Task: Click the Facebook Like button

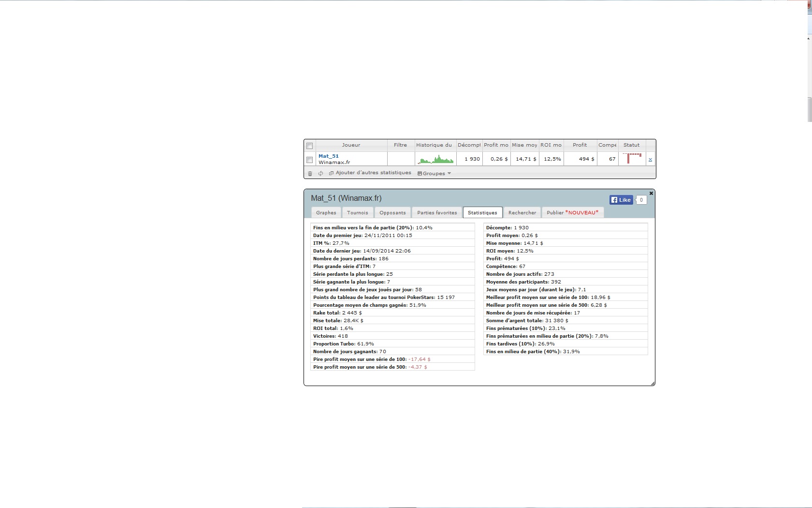Action: tap(621, 200)
